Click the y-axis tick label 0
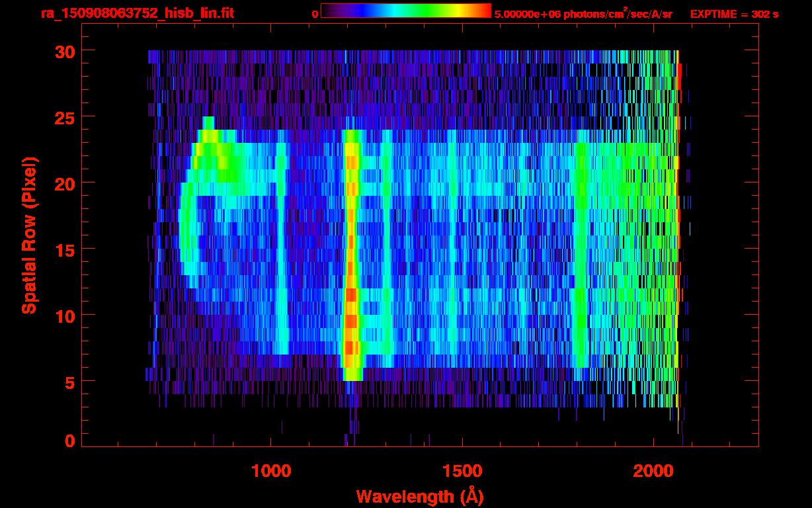 click(x=69, y=441)
